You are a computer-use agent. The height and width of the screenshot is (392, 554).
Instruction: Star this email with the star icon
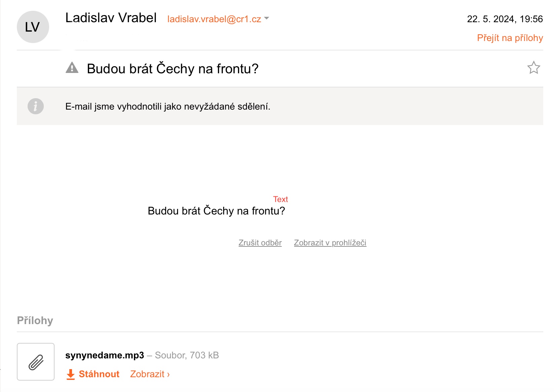point(533,68)
